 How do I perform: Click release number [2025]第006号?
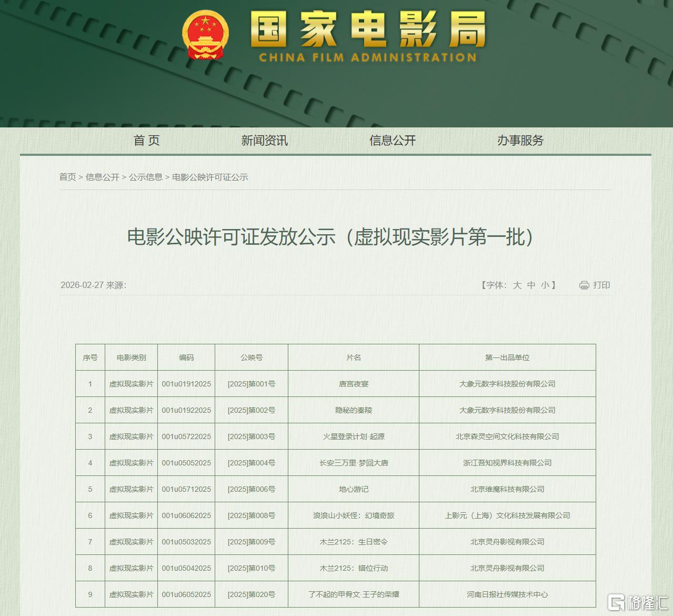[x=252, y=489]
